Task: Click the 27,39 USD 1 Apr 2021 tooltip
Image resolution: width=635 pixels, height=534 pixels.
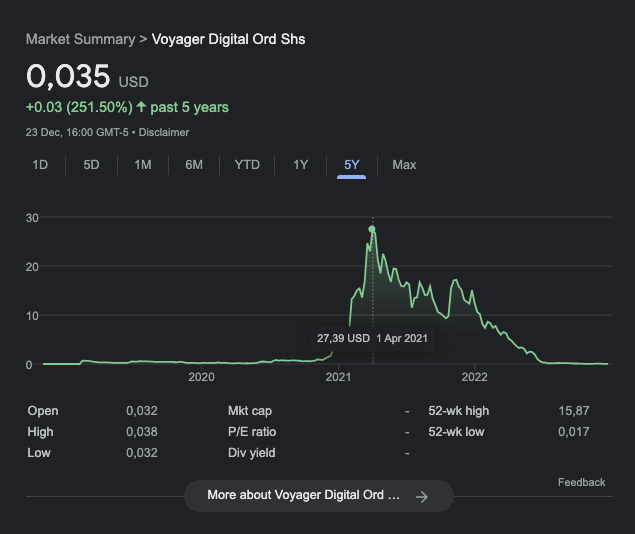Action: coord(372,338)
